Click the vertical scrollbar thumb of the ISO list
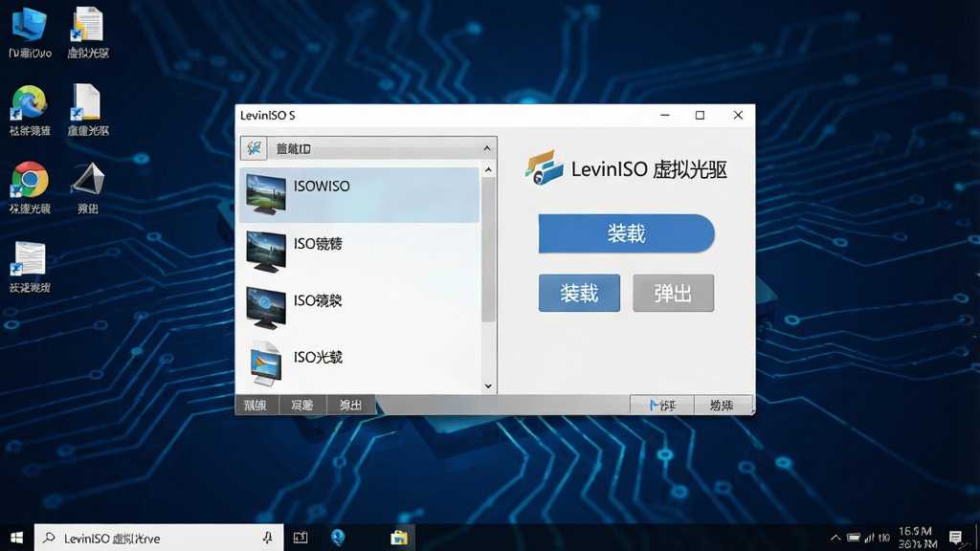 coord(488,250)
